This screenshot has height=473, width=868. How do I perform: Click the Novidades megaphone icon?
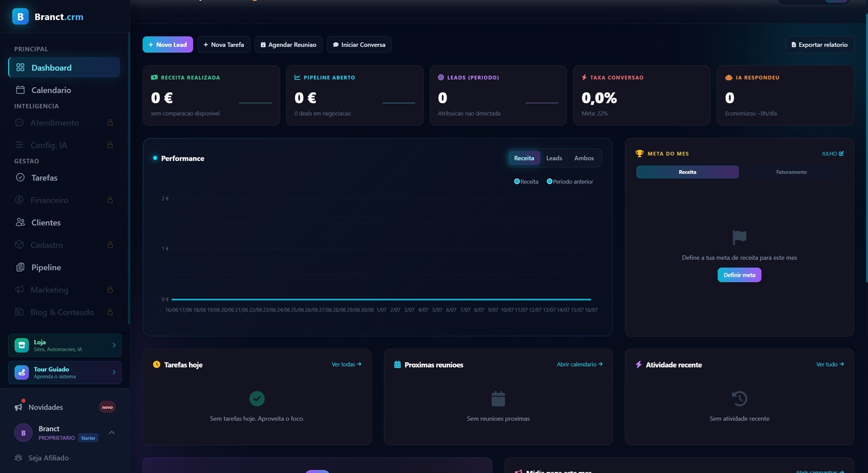[x=19, y=406]
